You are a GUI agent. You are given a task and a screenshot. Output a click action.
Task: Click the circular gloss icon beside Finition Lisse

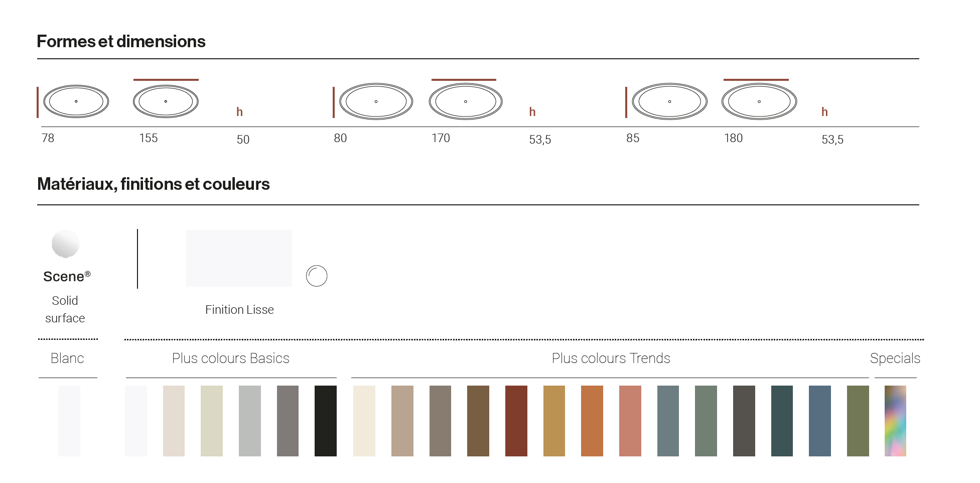point(317,276)
